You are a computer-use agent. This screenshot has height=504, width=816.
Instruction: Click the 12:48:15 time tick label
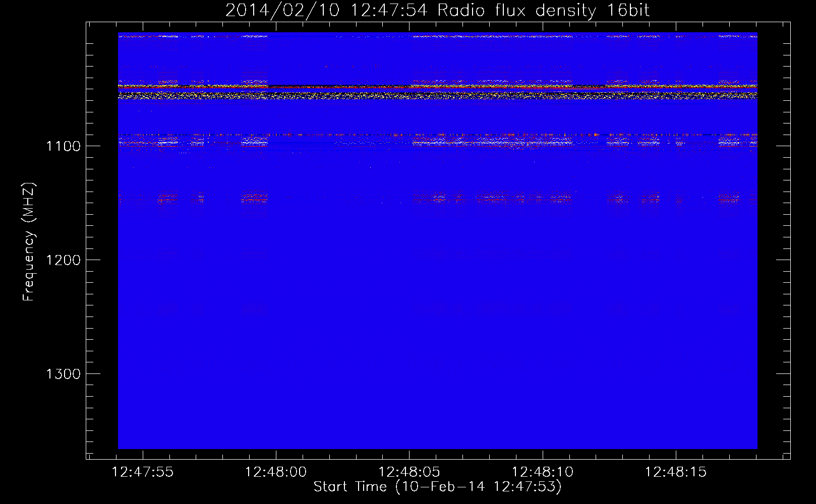[x=676, y=472]
